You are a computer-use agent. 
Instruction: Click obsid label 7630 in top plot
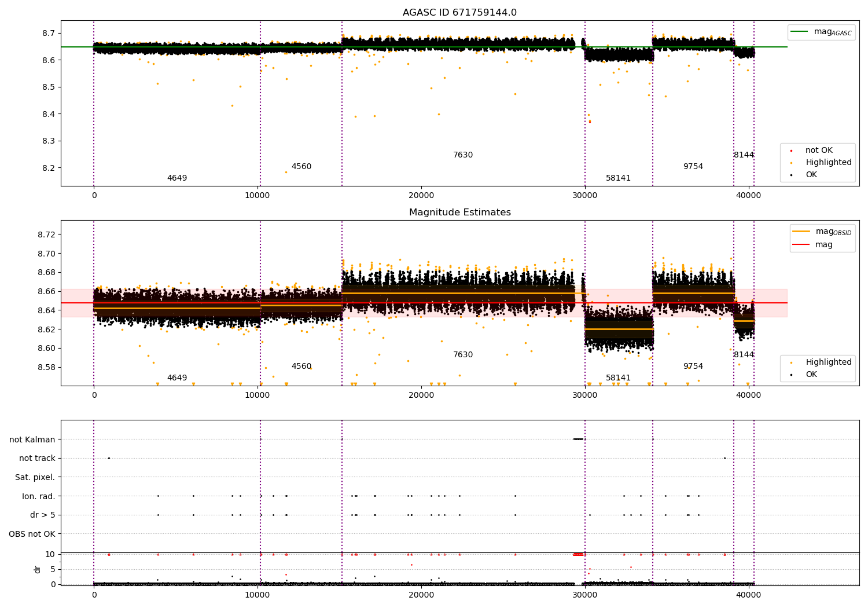point(463,155)
